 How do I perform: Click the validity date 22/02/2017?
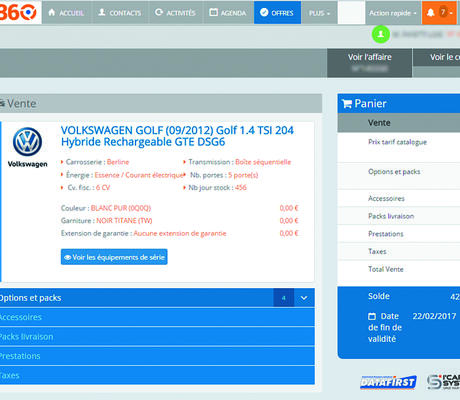[434, 316]
